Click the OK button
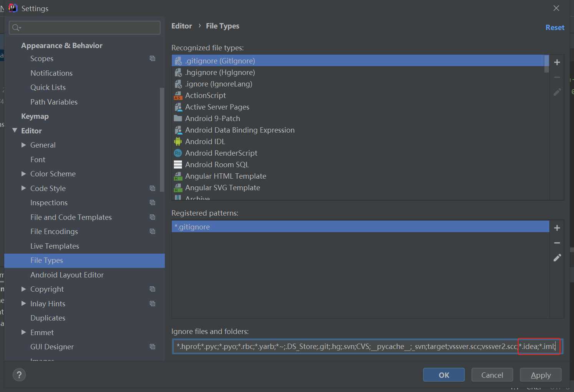Screen dimensions: 574x392 click(x=444, y=375)
